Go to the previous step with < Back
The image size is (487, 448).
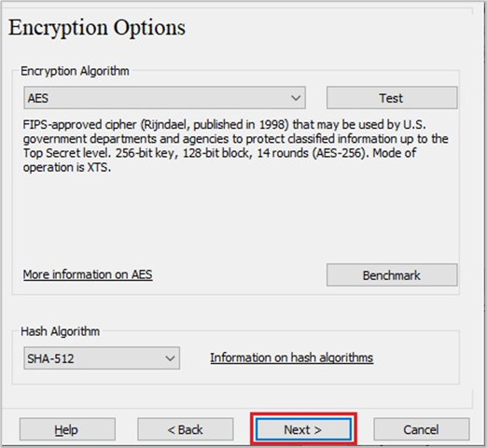[186, 429]
